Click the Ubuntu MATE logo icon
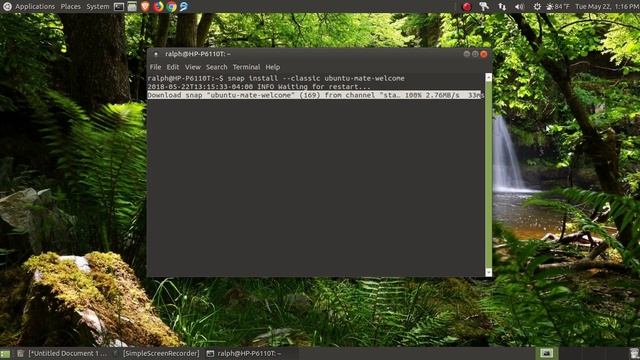This screenshot has height=360, width=640. point(7,7)
